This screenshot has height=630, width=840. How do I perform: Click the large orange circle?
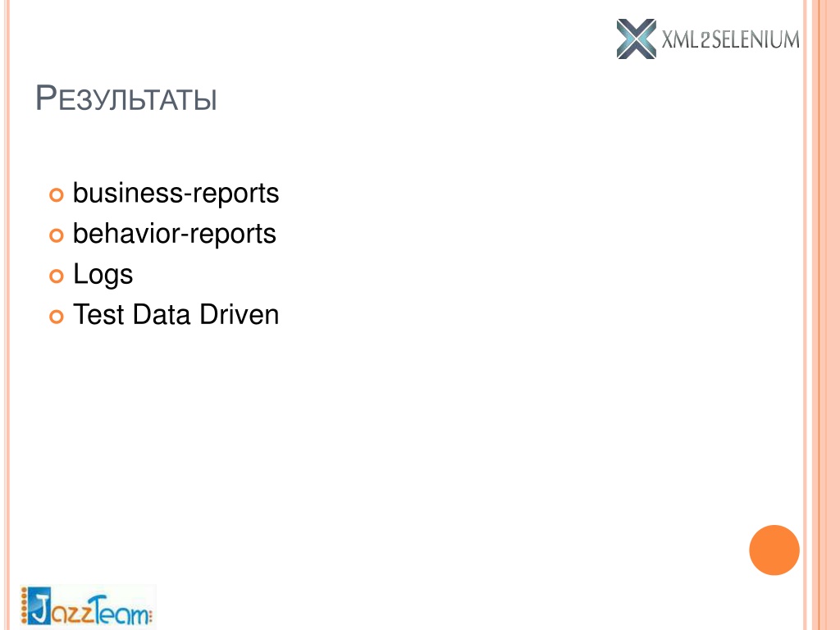point(774,550)
